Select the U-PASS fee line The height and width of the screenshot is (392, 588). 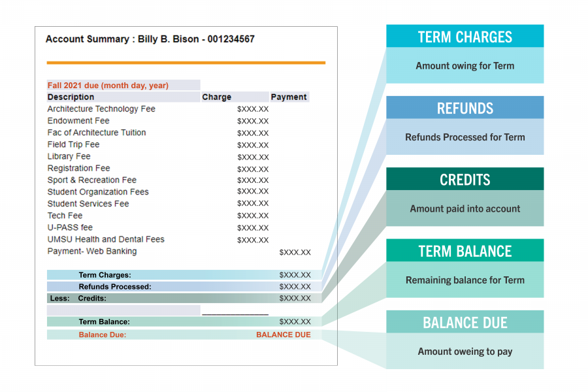pyautogui.click(x=70, y=227)
